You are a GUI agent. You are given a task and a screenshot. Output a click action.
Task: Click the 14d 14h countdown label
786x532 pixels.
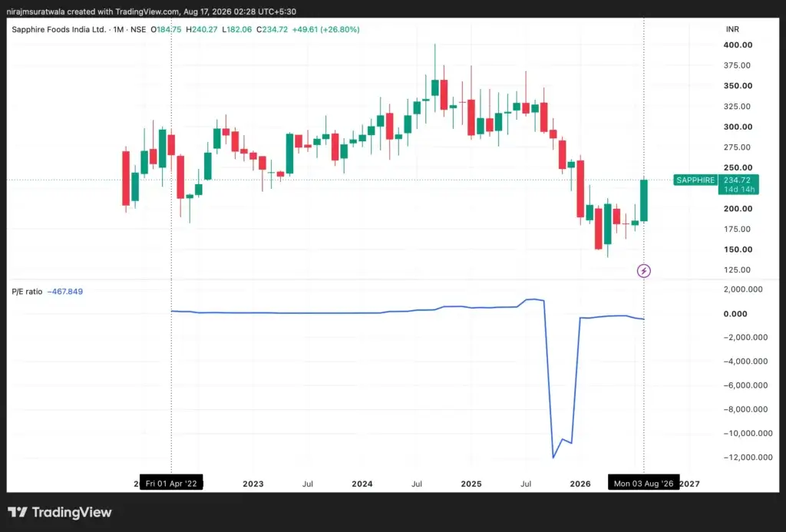739,189
